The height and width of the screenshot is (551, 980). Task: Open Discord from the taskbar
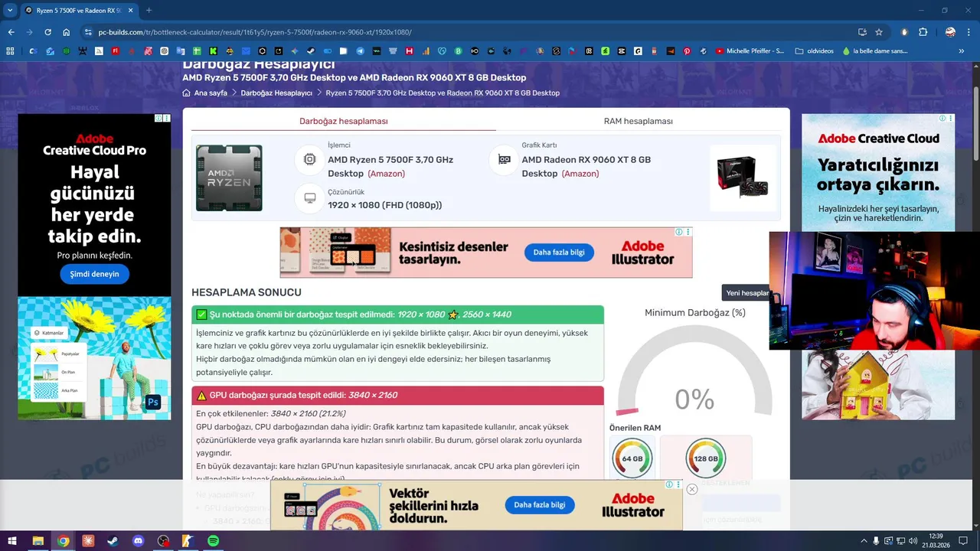pyautogui.click(x=138, y=541)
